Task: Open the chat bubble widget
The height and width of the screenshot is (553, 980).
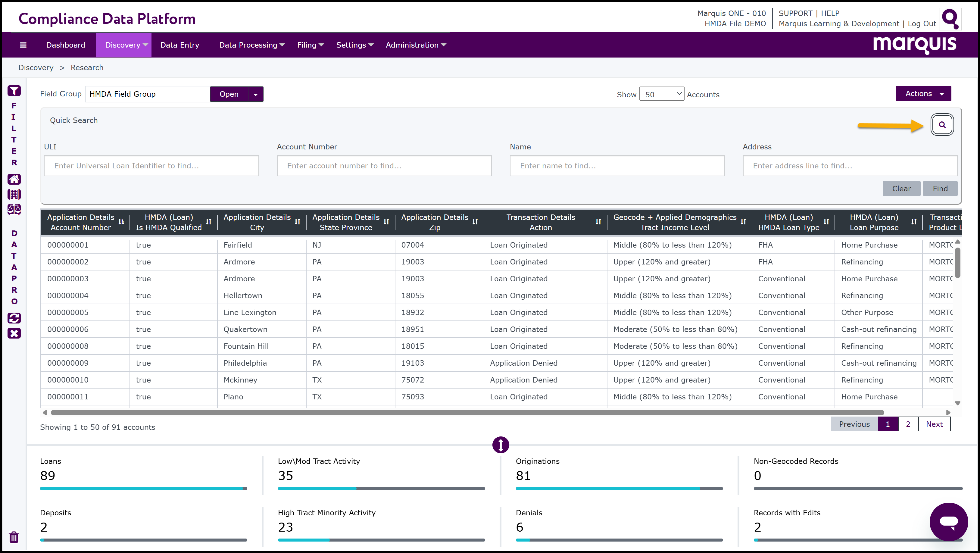Action: coord(948,521)
